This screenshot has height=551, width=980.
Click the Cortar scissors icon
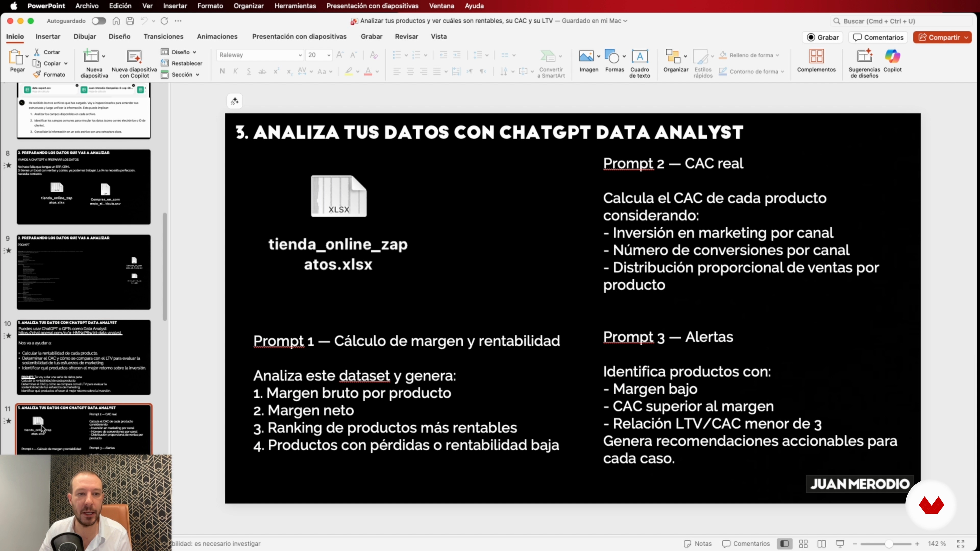[37, 52]
